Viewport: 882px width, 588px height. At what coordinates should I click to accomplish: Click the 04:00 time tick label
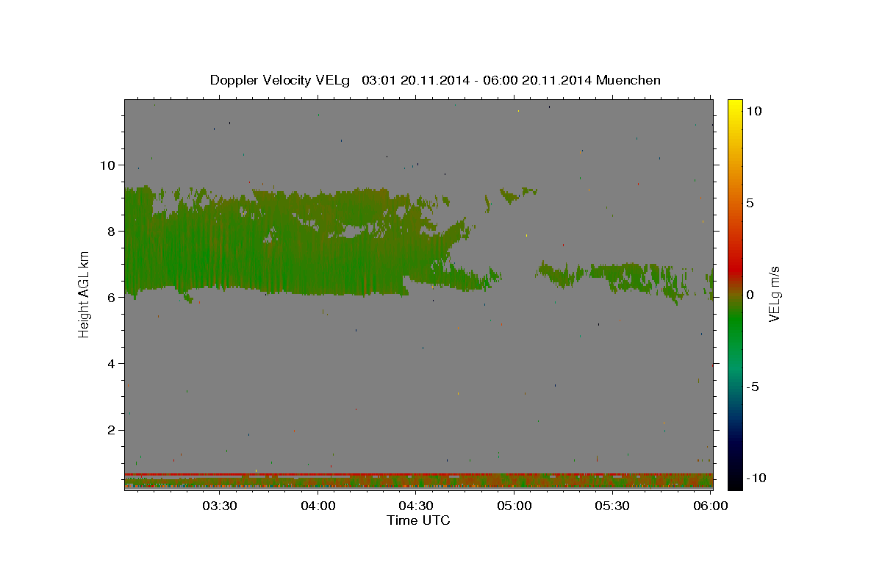tap(318, 506)
